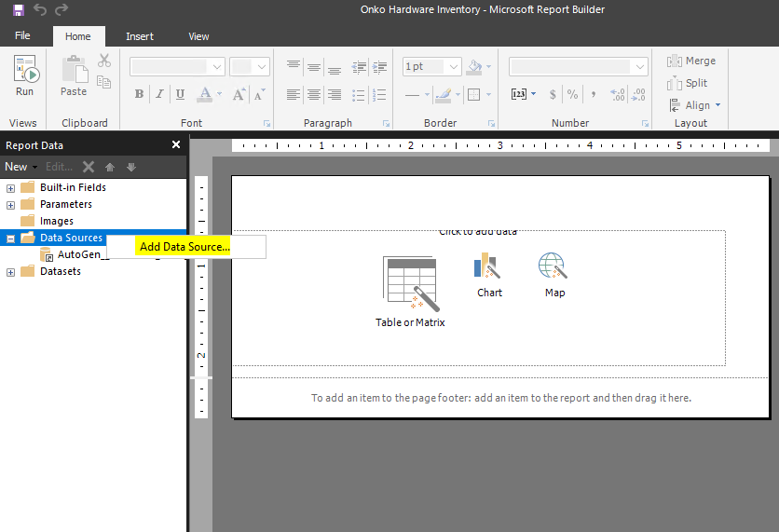The image size is (779, 532).
Task: Decrease paragraph indent
Action: click(x=359, y=66)
